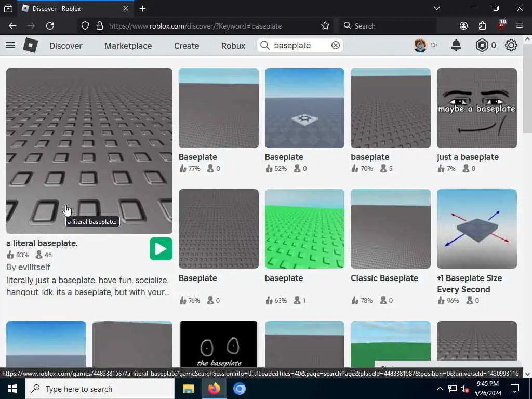Open a new browser tab

point(142,9)
